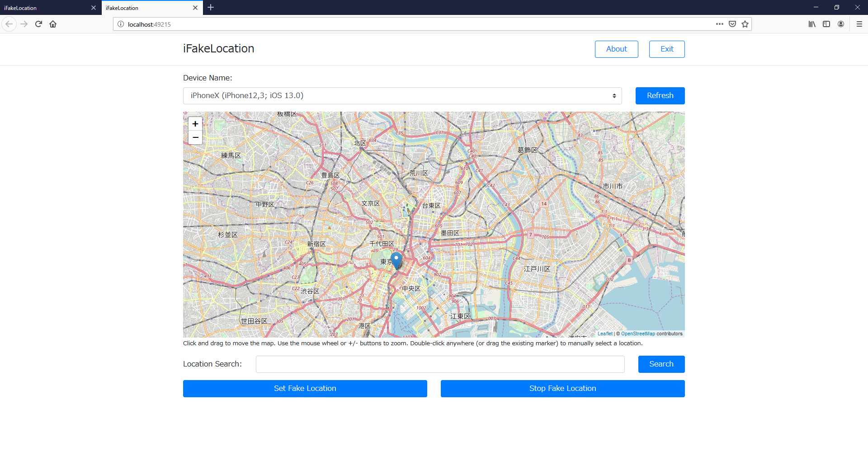The width and height of the screenshot is (868, 470).
Task: Click the 墨田区 label on map
Action: (450, 233)
